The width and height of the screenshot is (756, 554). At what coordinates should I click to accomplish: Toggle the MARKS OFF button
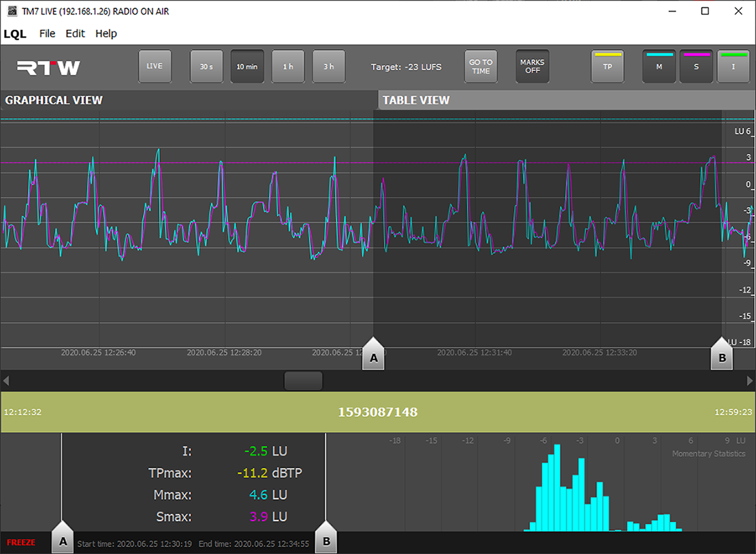532,67
